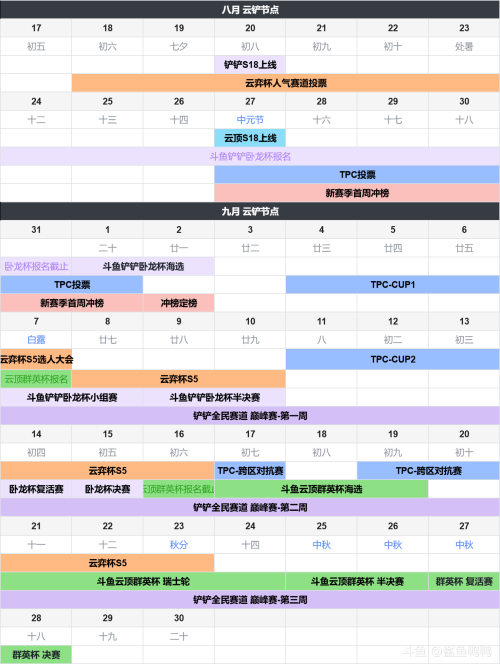500x664 pixels.
Task: Click the 云弈杯S5选人大会 cell
Action: click(36, 360)
